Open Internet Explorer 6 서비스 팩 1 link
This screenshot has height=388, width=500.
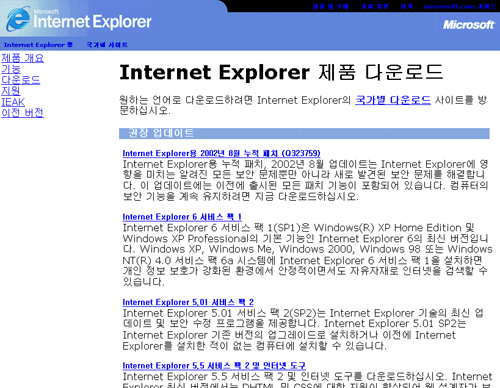coord(182,217)
